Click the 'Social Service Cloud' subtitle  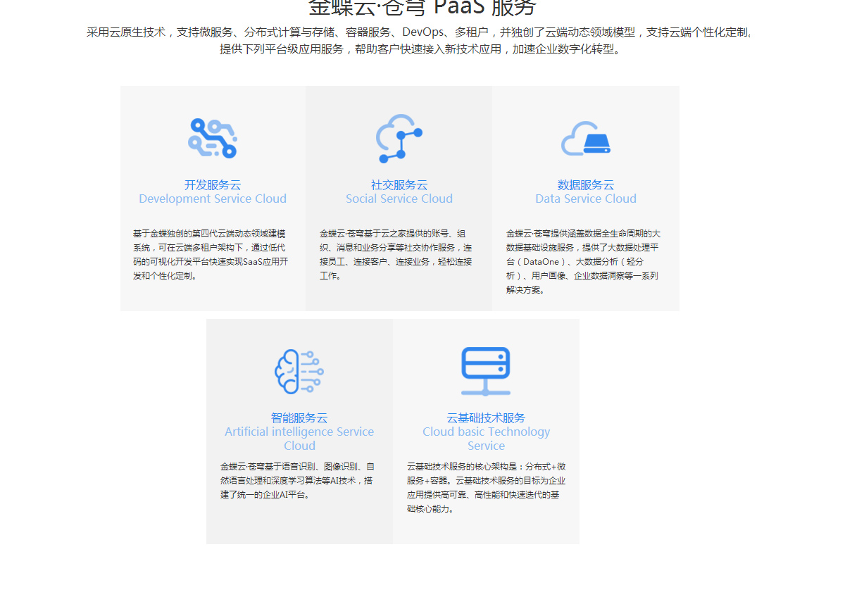coord(399,199)
